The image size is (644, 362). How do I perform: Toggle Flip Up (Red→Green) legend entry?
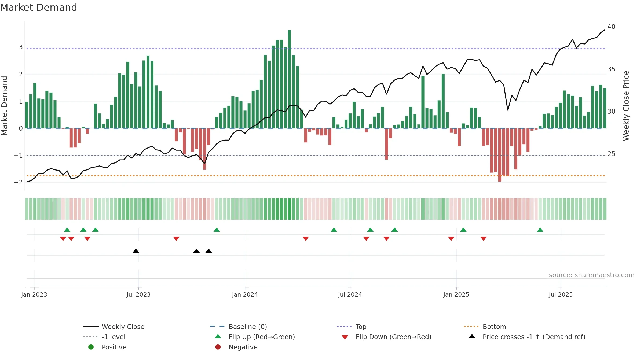[255, 337]
